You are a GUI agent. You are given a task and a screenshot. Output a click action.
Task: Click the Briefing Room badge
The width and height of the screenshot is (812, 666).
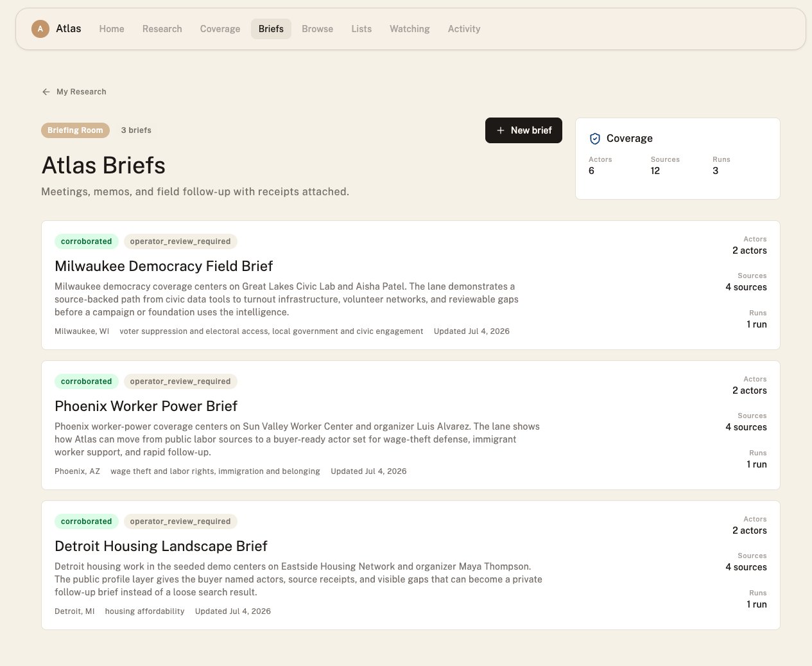[x=75, y=130]
